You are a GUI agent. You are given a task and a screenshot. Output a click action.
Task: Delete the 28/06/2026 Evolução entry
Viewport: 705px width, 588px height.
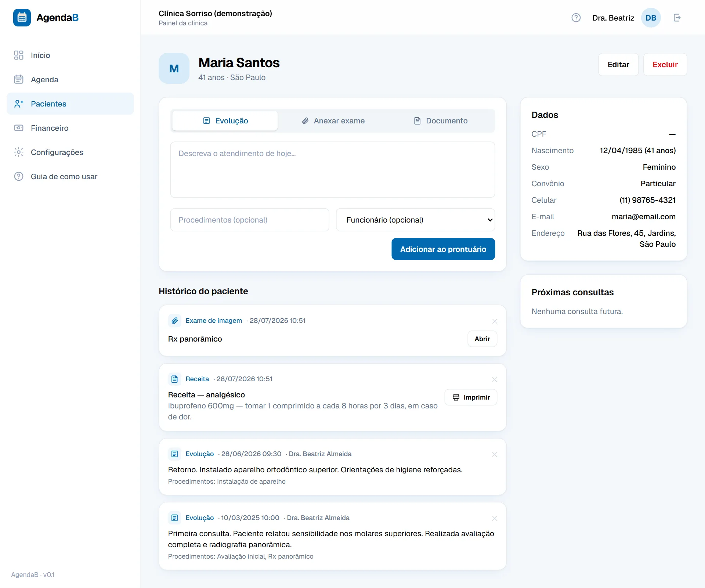point(495,454)
